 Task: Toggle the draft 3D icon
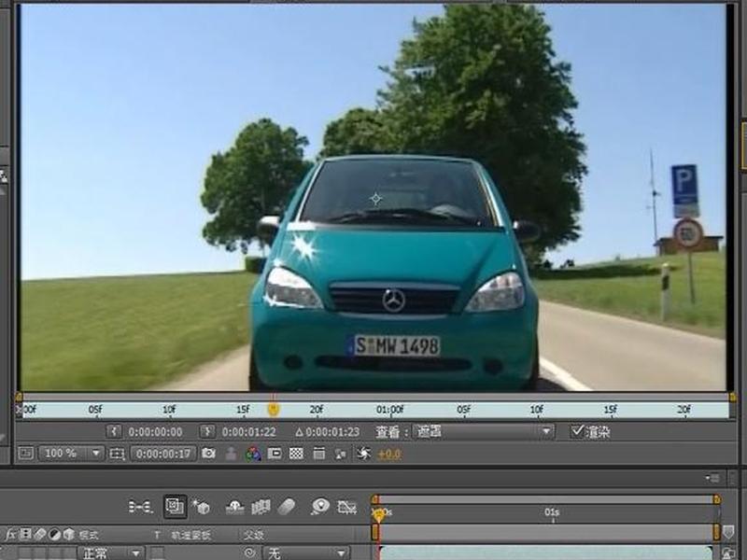pyautogui.click(x=201, y=507)
